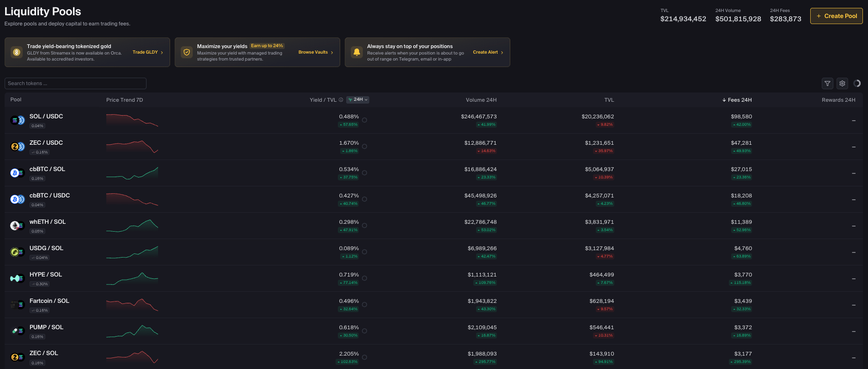Image resolution: width=868 pixels, height=369 pixels.
Task: Click the 0.04% fee badge under SOL / USDC
Action: coord(37,126)
